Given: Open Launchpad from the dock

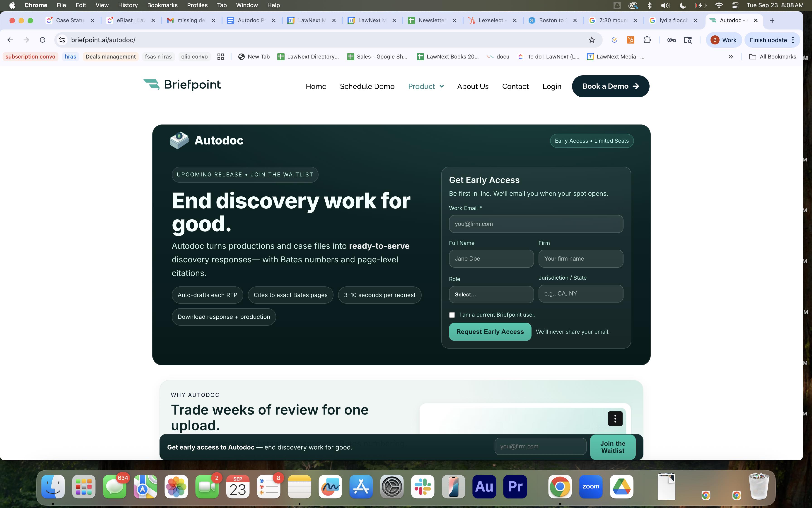Looking at the screenshot, I should click(84, 486).
